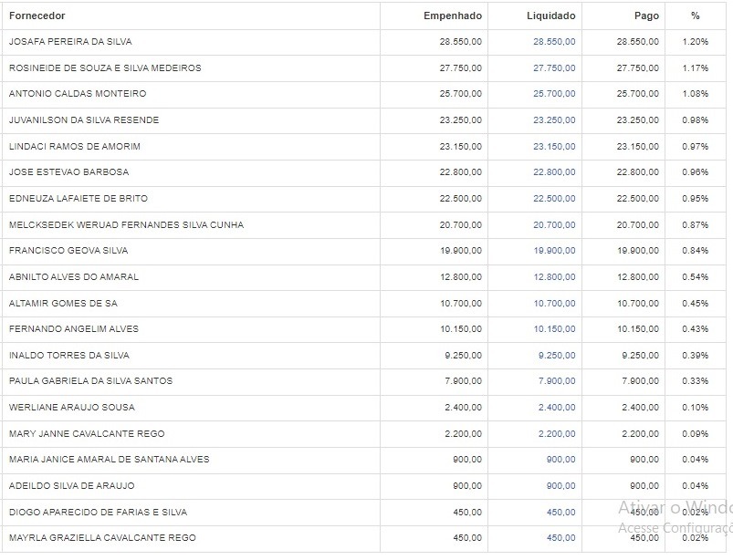Click Liquidado 450,00 for Mayrla Graziella
Viewport: 733px width, 560px height.
tap(560, 538)
